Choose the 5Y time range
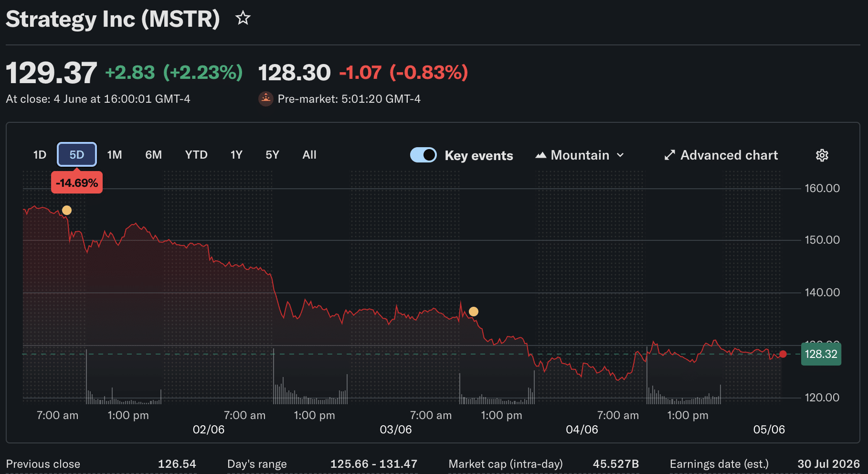 tap(272, 155)
